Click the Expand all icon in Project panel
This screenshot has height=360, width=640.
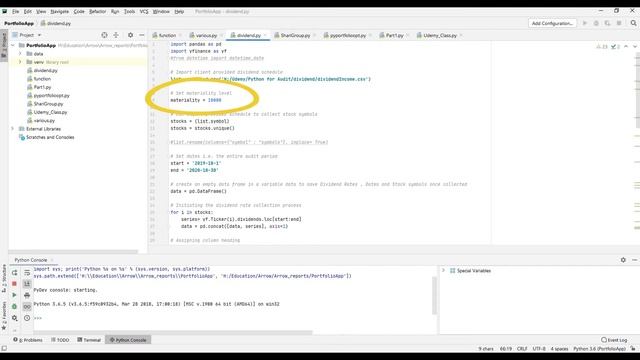tap(116, 35)
